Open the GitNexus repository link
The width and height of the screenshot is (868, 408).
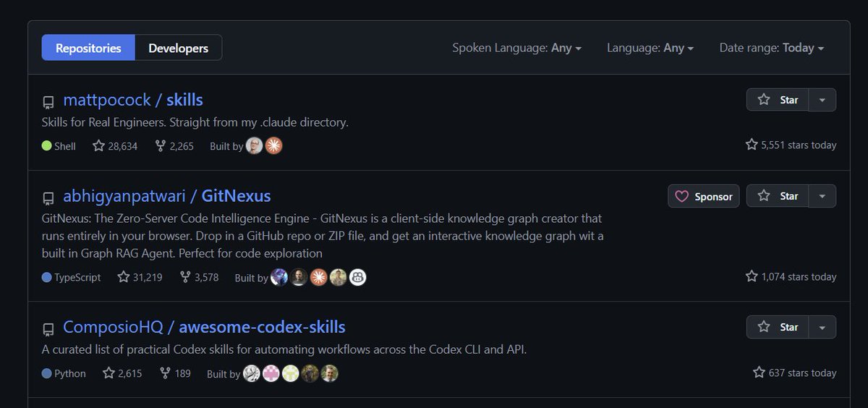(237, 196)
